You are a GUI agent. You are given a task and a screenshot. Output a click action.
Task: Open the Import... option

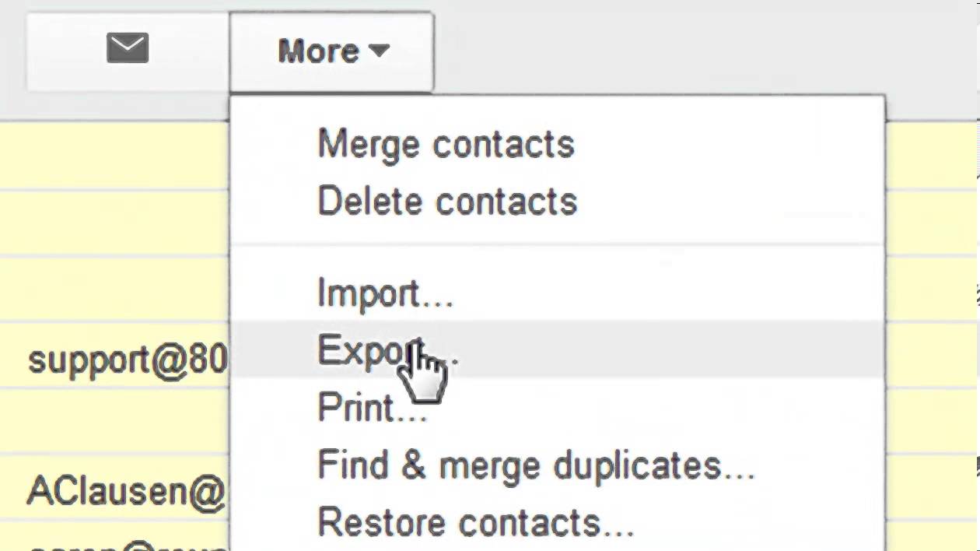click(385, 293)
